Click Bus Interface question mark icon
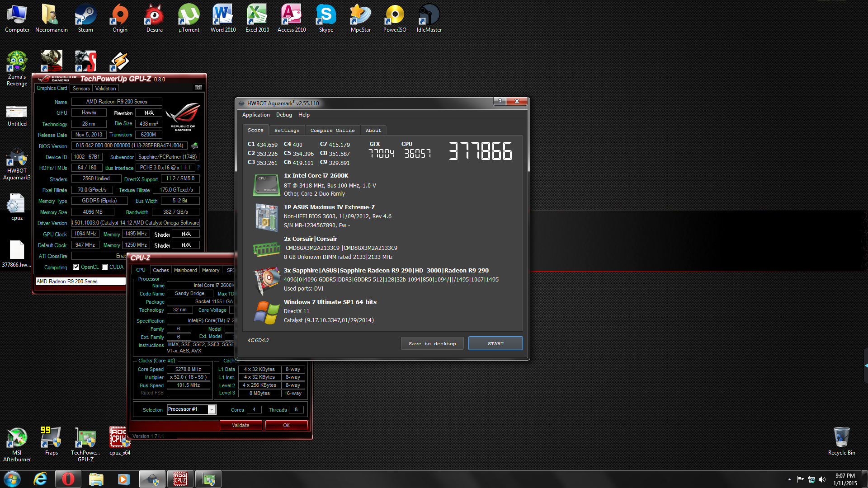The height and width of the screenshot is (488, 868). (198, 168)
